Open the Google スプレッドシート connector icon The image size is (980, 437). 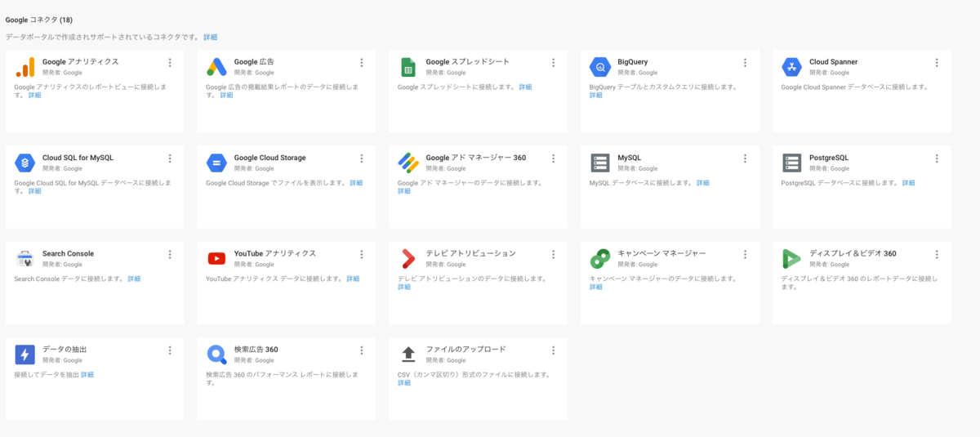[x=408, y=67]
